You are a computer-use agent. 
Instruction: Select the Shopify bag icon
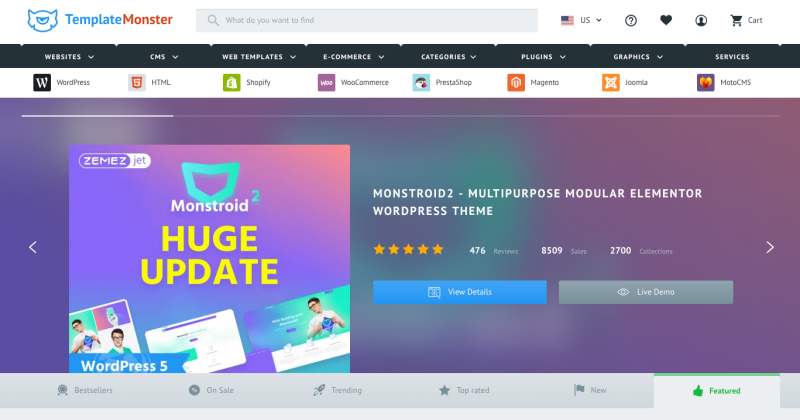(232, 82)
